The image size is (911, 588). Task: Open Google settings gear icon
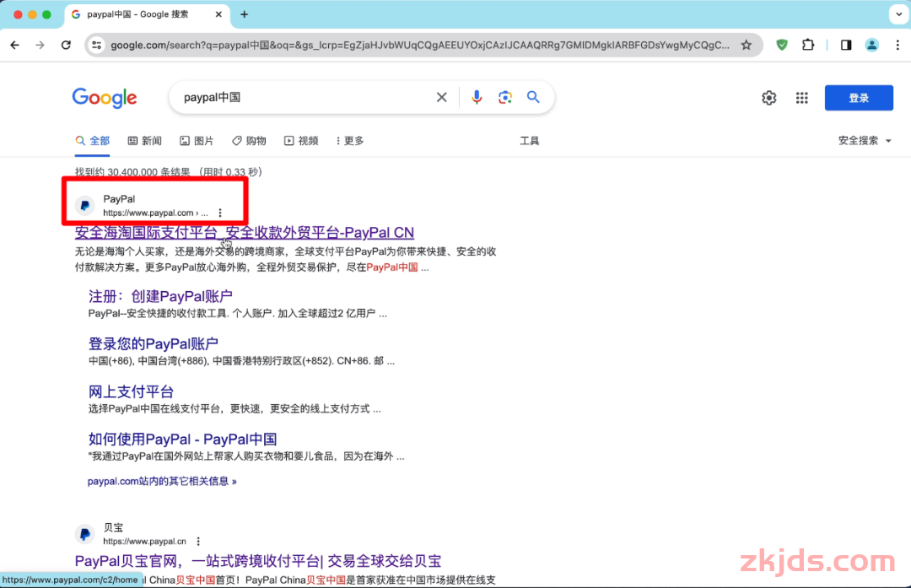[x=768, y=98]
